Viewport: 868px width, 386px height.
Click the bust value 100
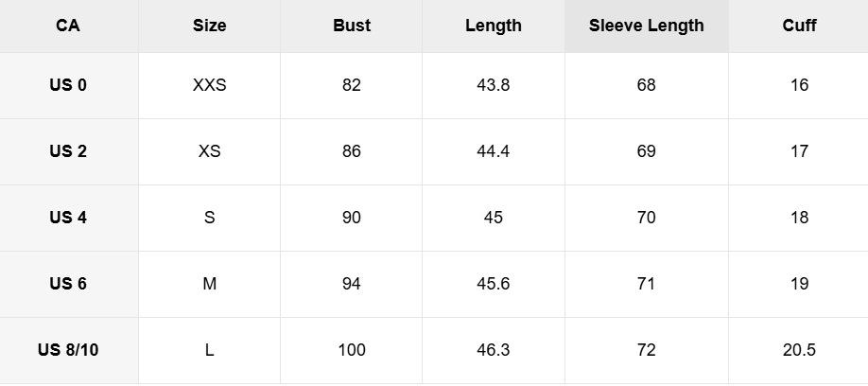pyautogui.click(x=352, y=350)
